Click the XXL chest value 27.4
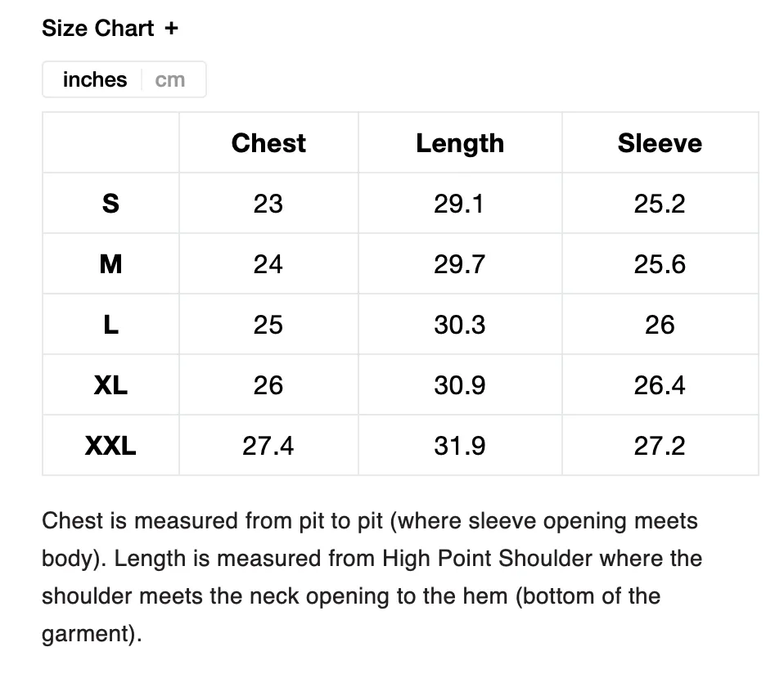 pos(268,446)
